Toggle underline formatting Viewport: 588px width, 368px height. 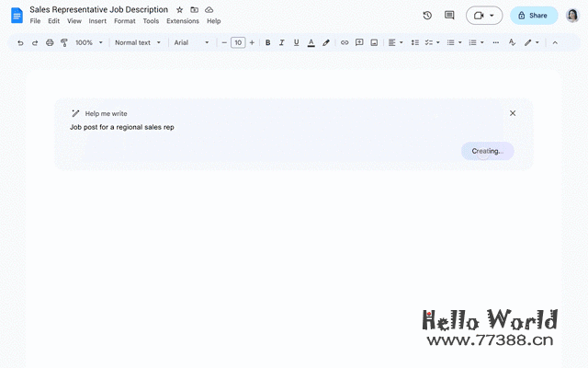coord(296,43)
